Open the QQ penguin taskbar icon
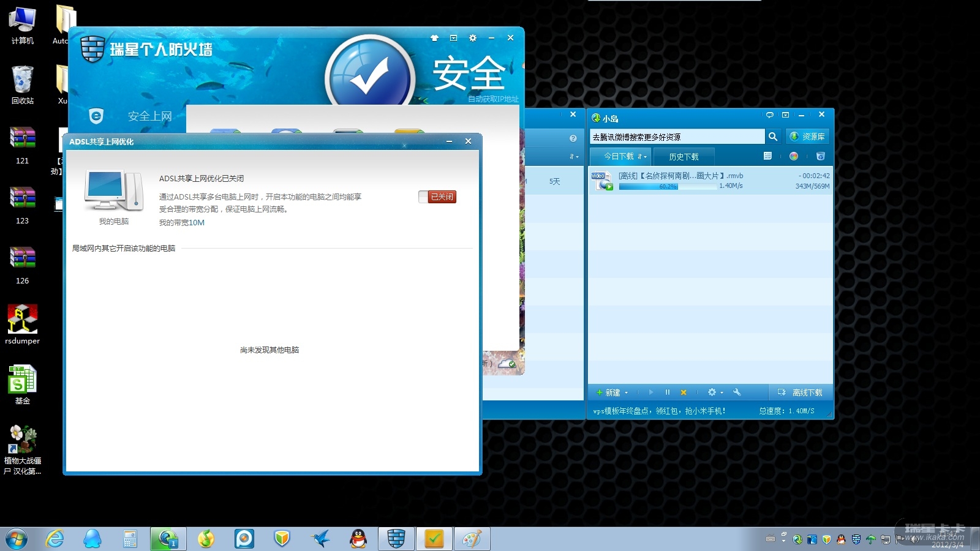The height and width of the screenshot is (551, 980). click(358, 539)
